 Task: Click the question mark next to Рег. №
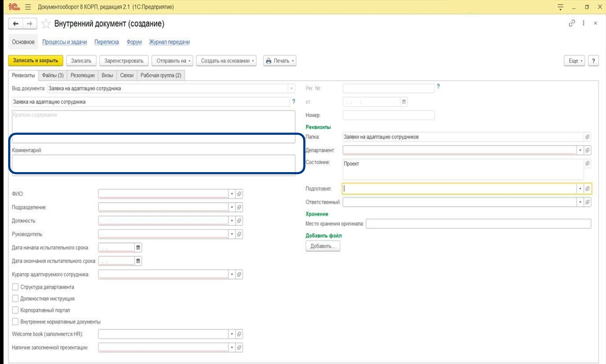(438, 86)
